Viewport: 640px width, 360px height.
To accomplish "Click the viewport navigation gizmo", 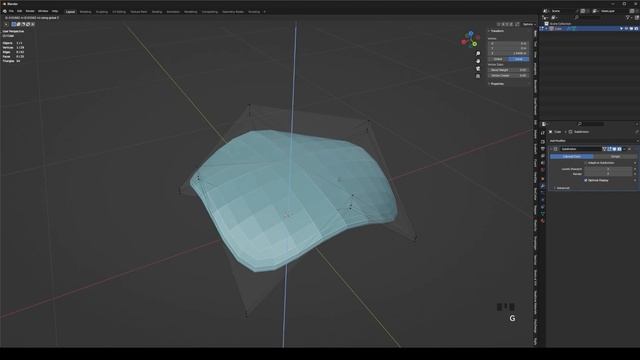I will [471, 39].
